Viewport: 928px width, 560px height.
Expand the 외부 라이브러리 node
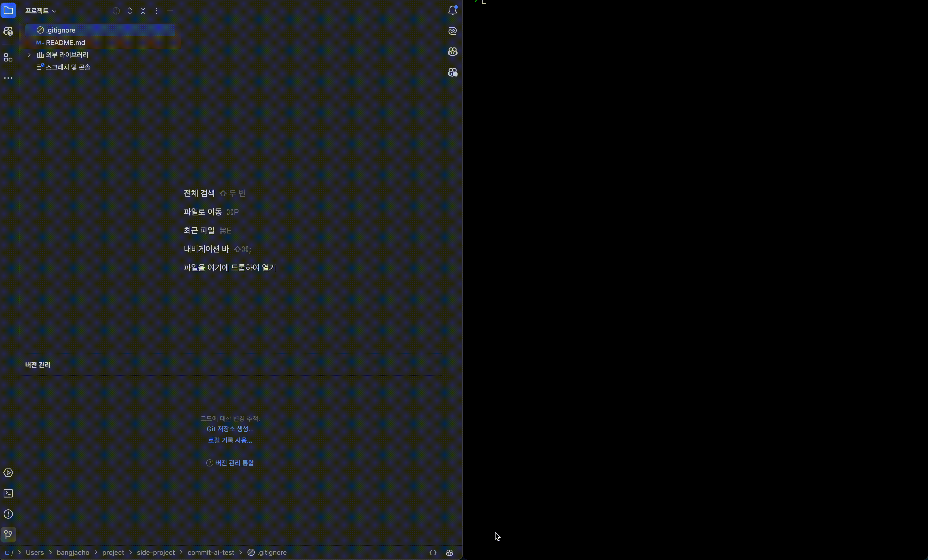click(29, 55)
